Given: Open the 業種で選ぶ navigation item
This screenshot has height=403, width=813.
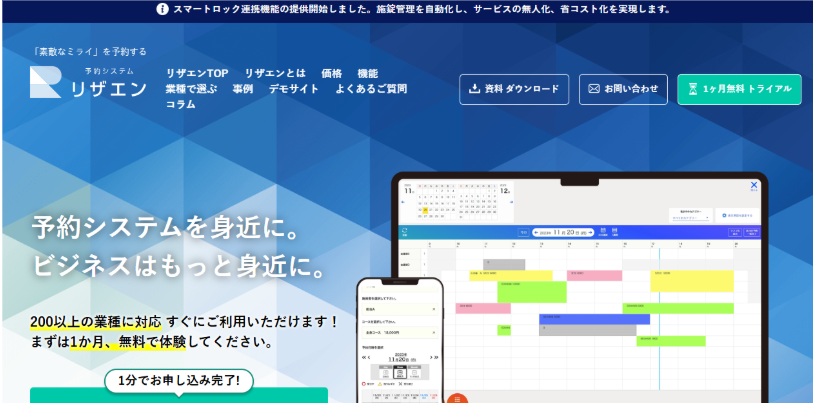Looking at the screenshot, I should pos(191,89).
